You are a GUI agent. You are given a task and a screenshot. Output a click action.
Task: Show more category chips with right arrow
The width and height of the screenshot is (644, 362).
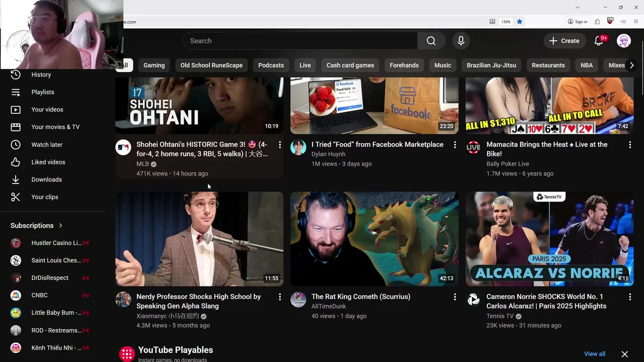(632, 65)
